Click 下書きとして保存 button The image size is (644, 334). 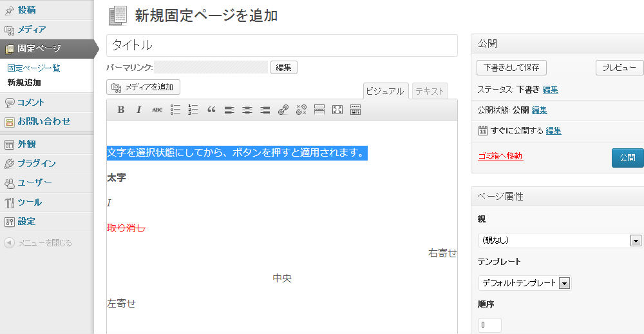pos(511,68)
